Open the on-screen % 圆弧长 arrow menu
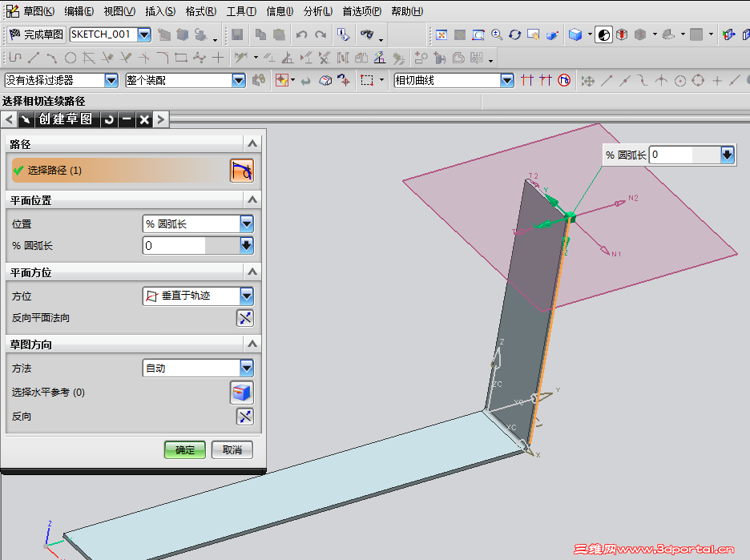The image size is (750, 560). 727,155
